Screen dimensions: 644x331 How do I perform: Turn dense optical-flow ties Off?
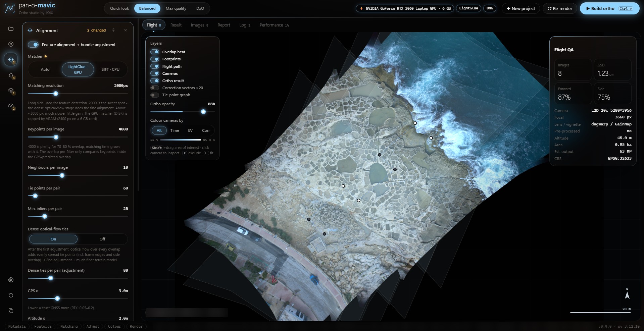(102, 239)
